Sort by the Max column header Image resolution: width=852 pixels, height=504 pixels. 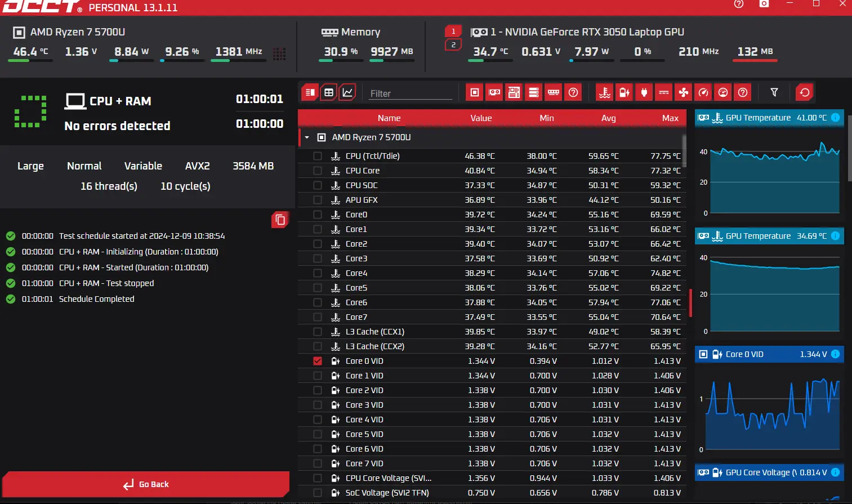click(670, 118)
